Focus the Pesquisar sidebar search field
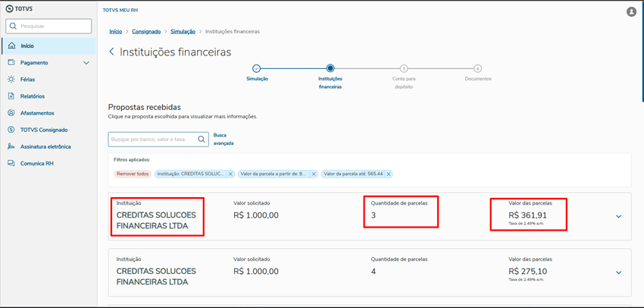Viewport: 644px width, 308px height. [48, 27]
